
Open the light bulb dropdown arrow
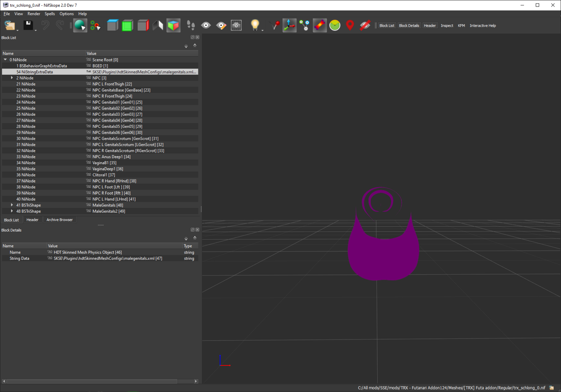tap(263, 30)
